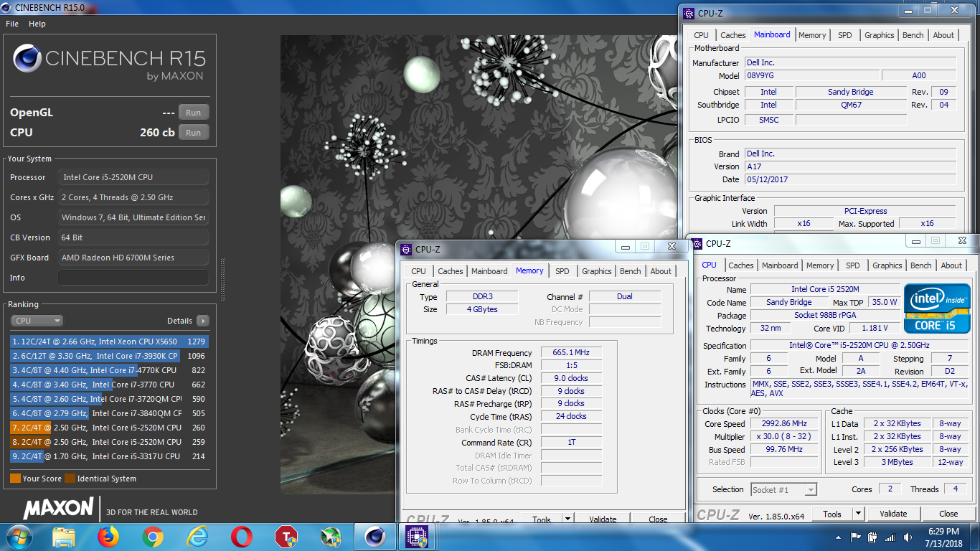
Task: Open the network signal tray icon
Action: [x=890, y=537]
